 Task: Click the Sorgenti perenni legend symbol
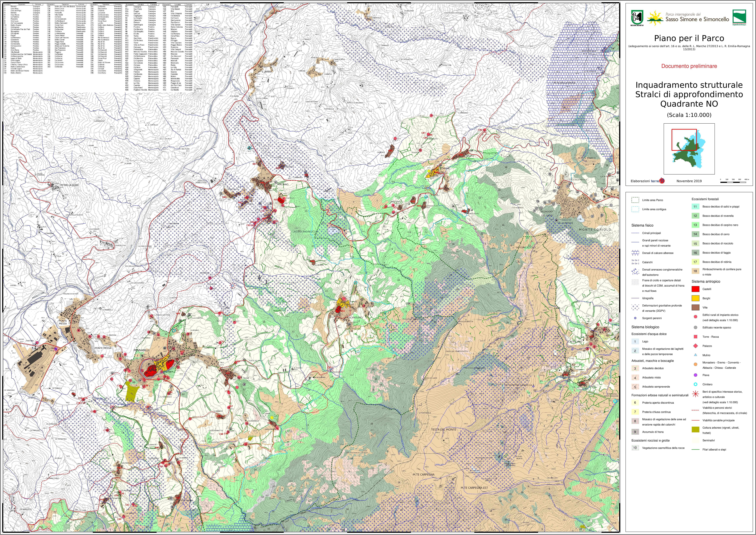tap(635, 318)
